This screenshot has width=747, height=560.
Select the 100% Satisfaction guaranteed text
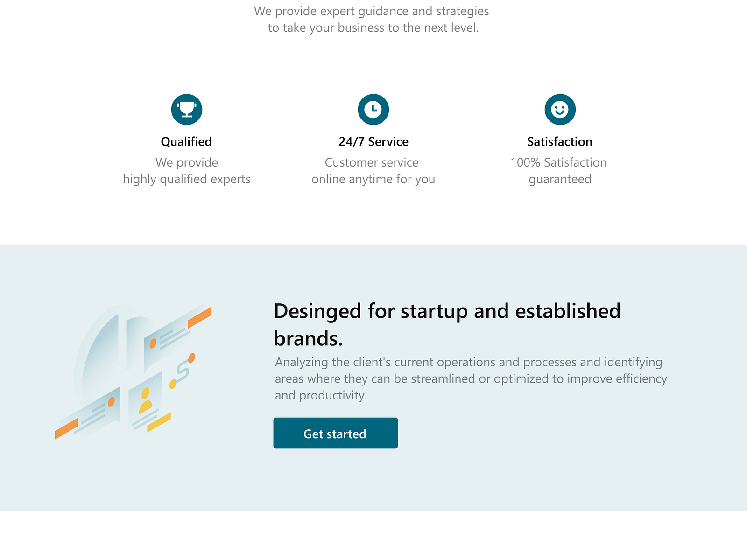pyautogui.click(x=558, y=170)
